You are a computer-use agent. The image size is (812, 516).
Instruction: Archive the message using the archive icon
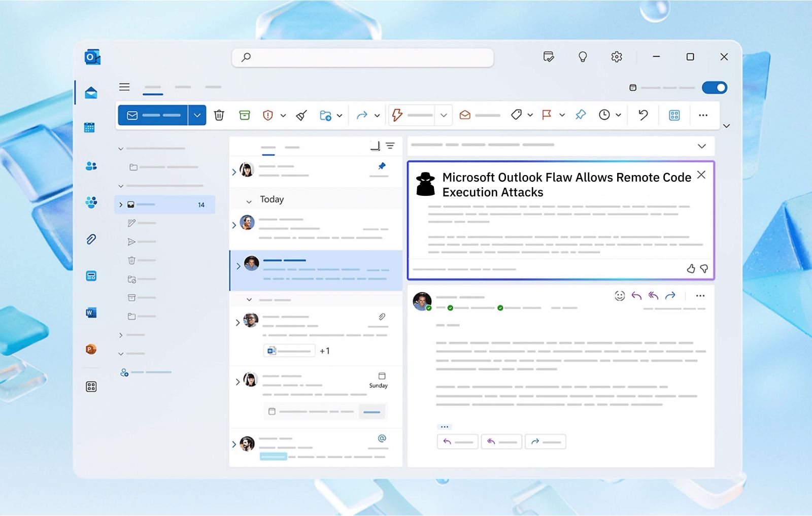245,115
